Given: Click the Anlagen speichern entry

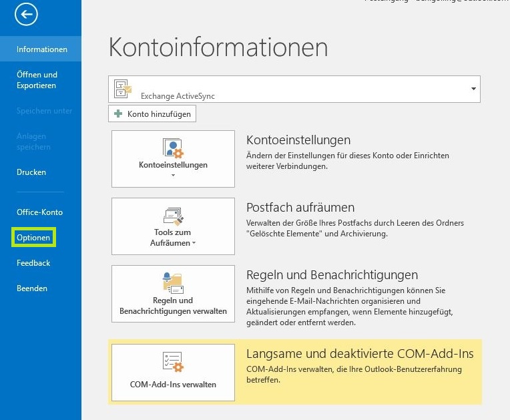Looking at the screenshot, I should point(33,142).
